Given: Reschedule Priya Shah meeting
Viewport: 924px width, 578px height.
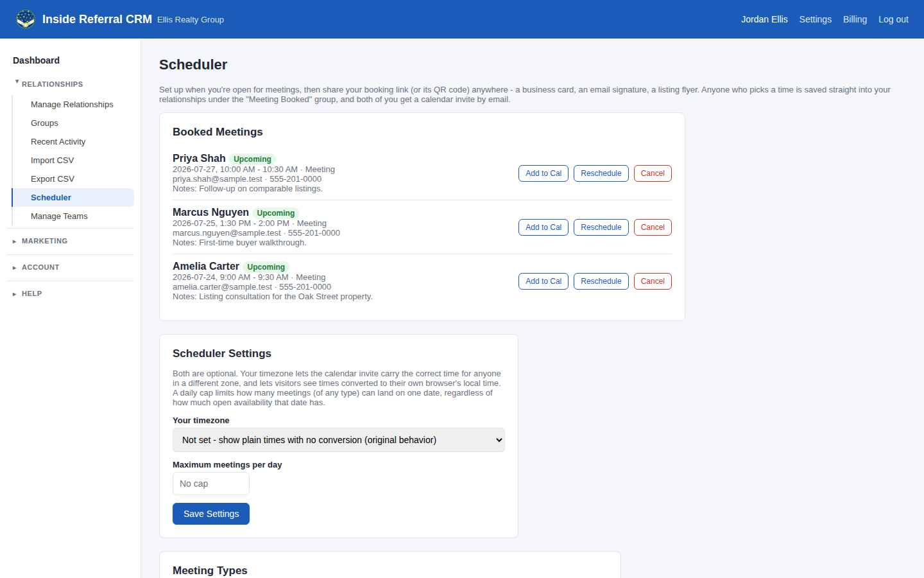Looking at the screenshot, I should 601,173.
